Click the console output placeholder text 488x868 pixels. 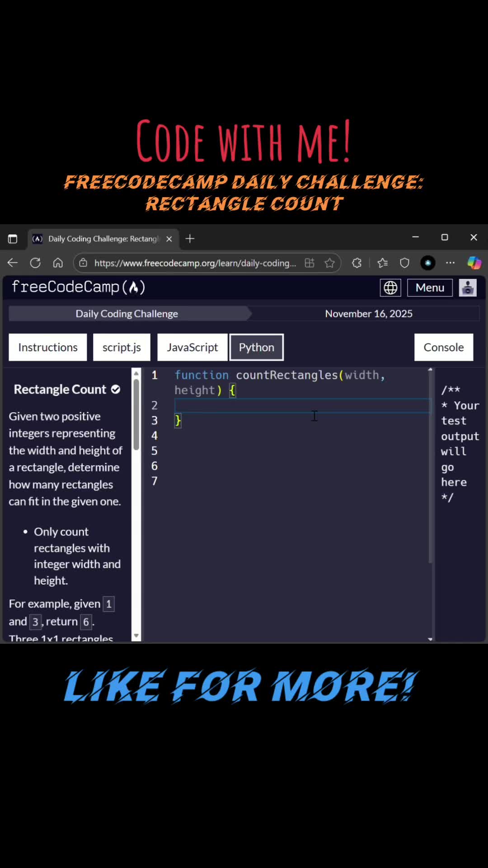point(460,443)
